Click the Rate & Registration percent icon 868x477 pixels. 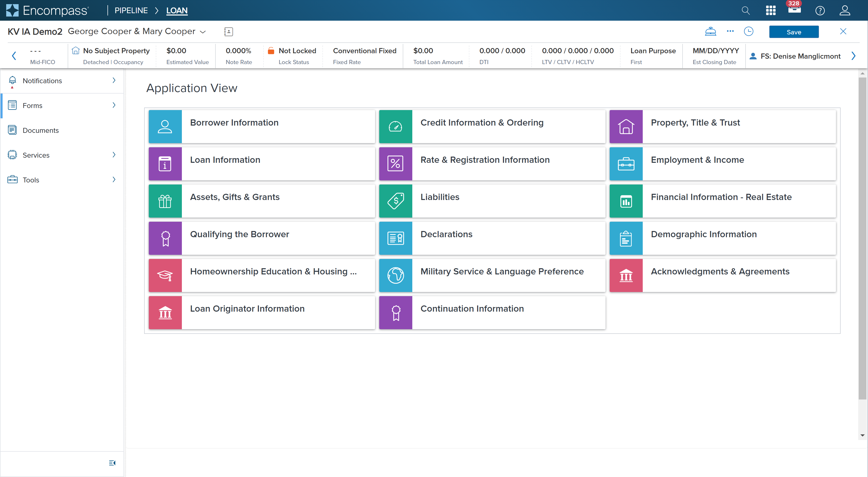pyautogui.click(x=396, y=164)
